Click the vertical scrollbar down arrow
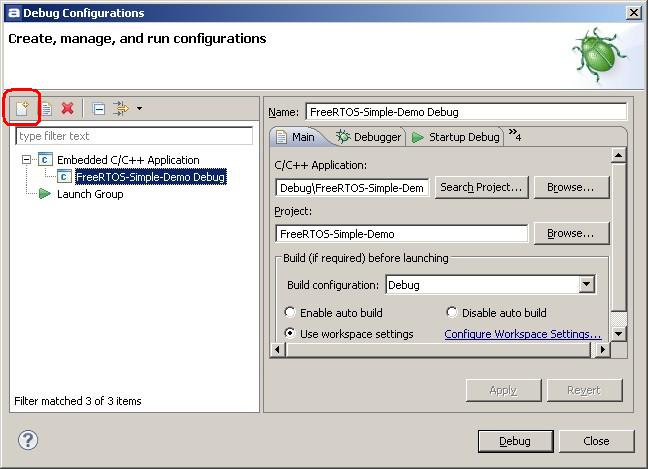648x469 pixels. pyautogui.click(x=619, y=334)
